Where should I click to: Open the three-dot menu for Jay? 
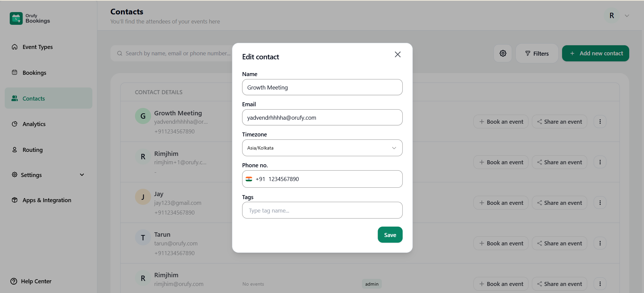pos(600,203)
